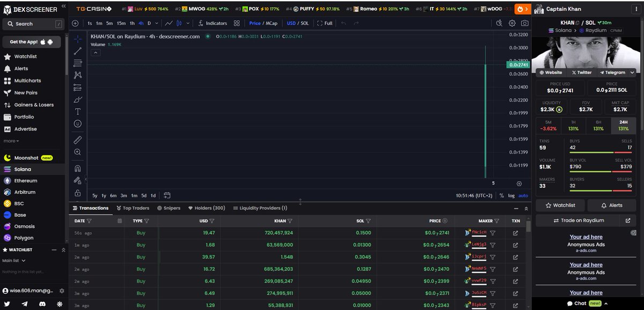Open account settings gear beside email
644x310 pixels.
tap(62, 291)
